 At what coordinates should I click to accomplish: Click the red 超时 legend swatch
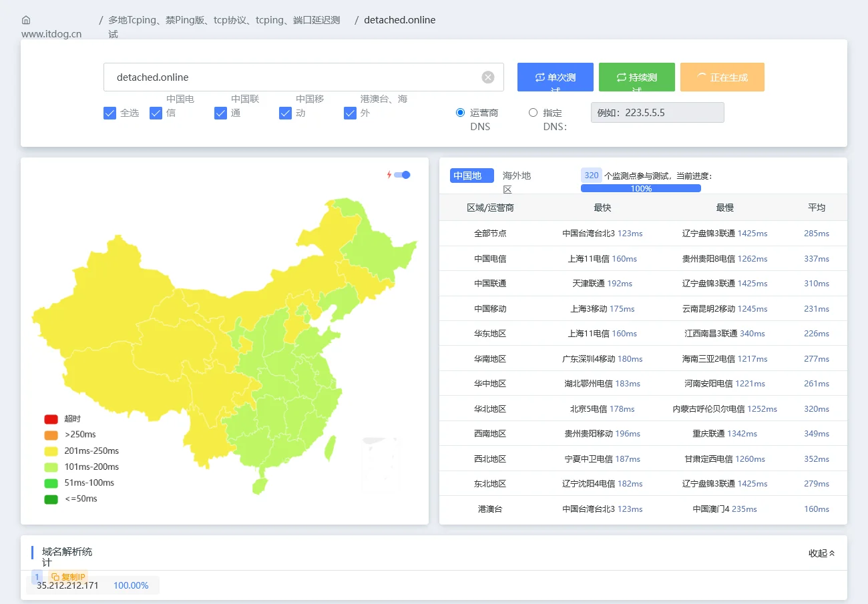51,419
